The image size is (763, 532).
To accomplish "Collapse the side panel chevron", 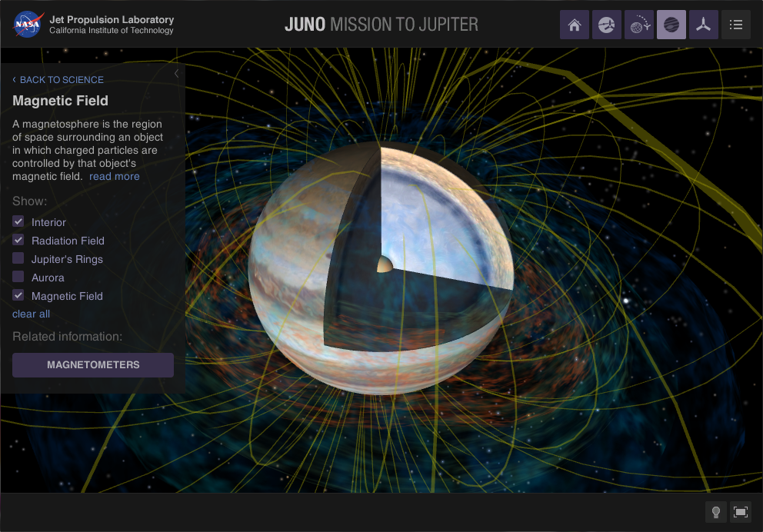I will (176, 74).
